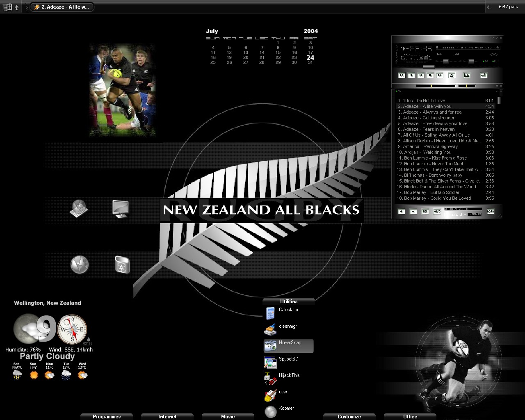Screen dimensions: 525x420
Task: Adjust the Winamp volume slider
Action: (x=446, y=61)
